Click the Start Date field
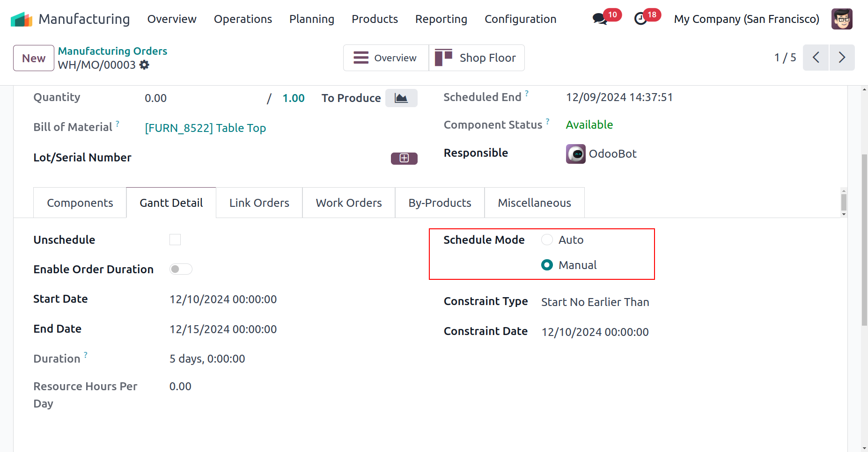Screen dimensions: 868x452 [x=223, y=299]
